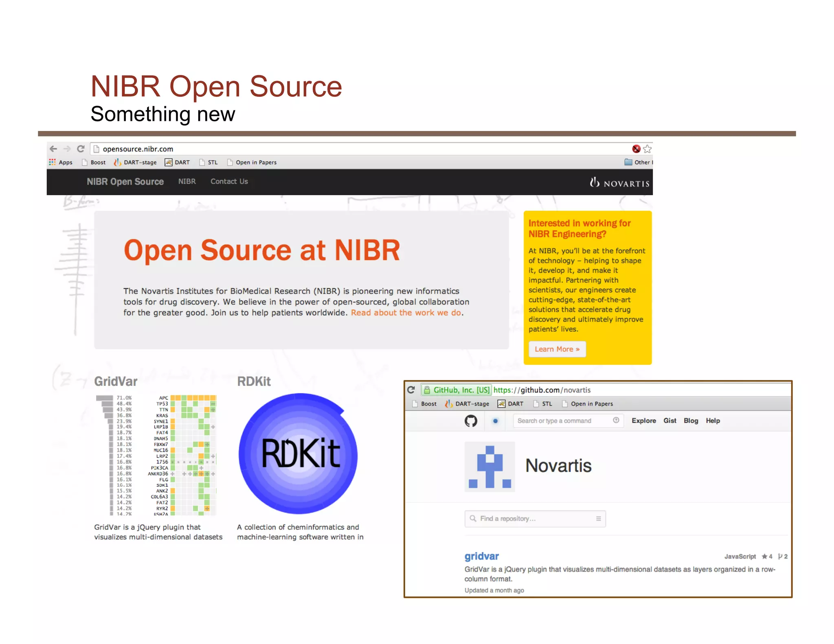Open the Apps grid shortcut
Viewport: 834px width, 644px height.
click(x=61, y=162)
